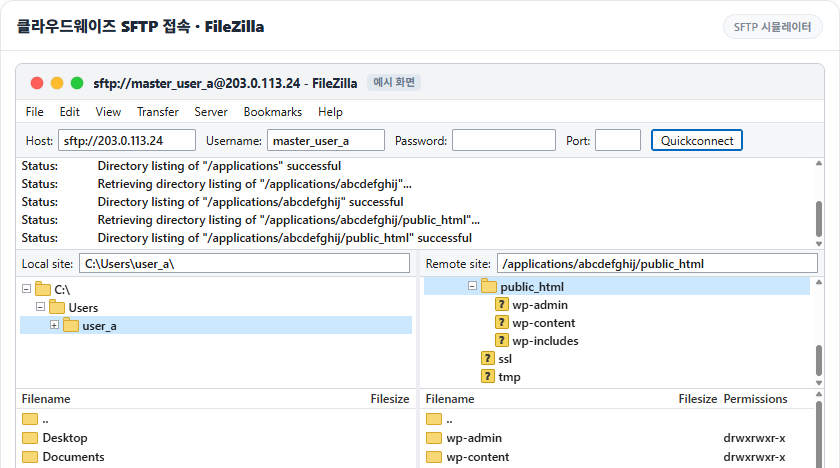The image size is (840, 468).
Task: Open the File menu
Action: coord(35,112)
